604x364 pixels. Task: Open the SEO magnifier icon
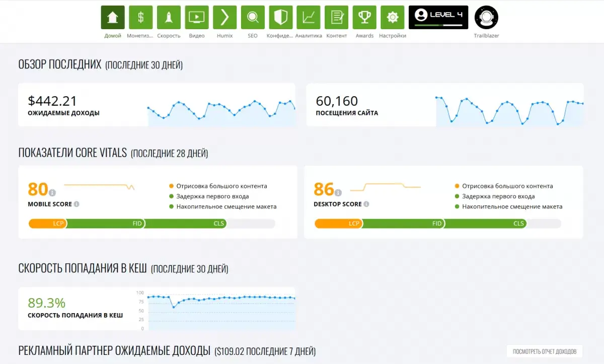point(253,18)
